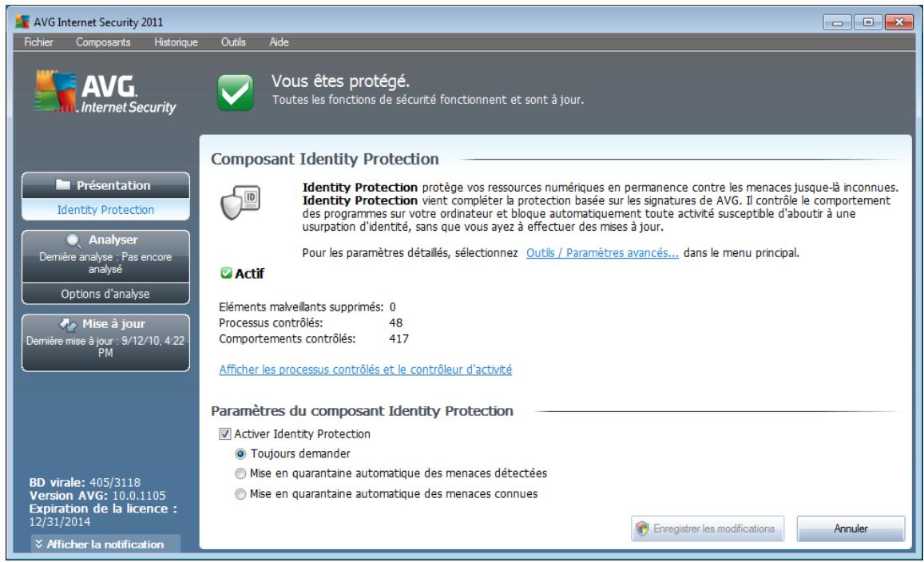Screen dimensions: 924x562
Task: Click the Annuler button
Action: [851, 528]
